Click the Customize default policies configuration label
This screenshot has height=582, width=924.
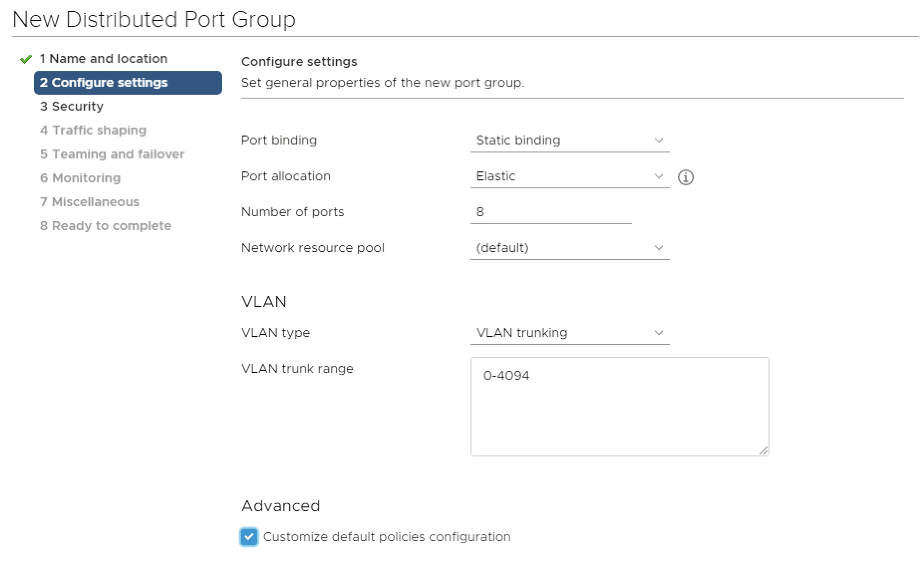[387, 537]
